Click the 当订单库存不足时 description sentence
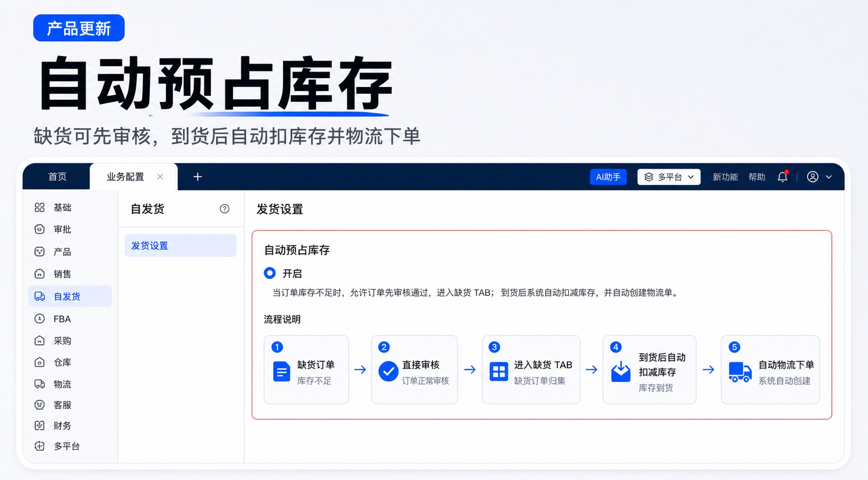 [x=476, y=293]
